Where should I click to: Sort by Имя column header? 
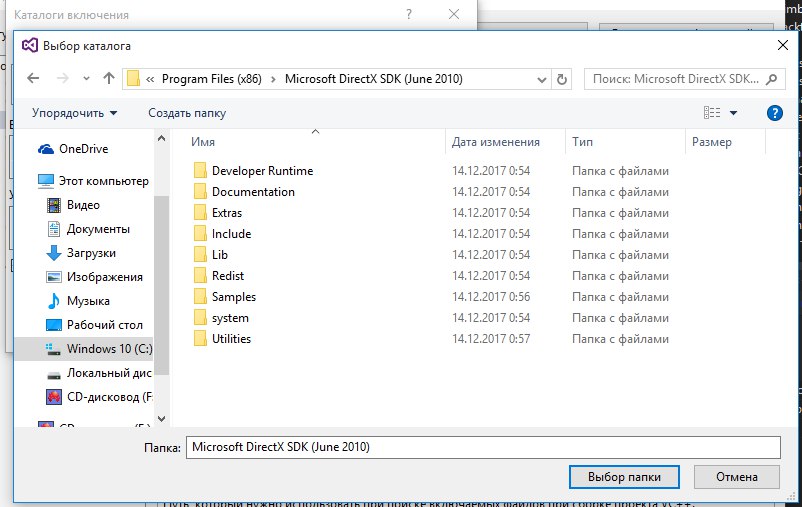[204, 142]
